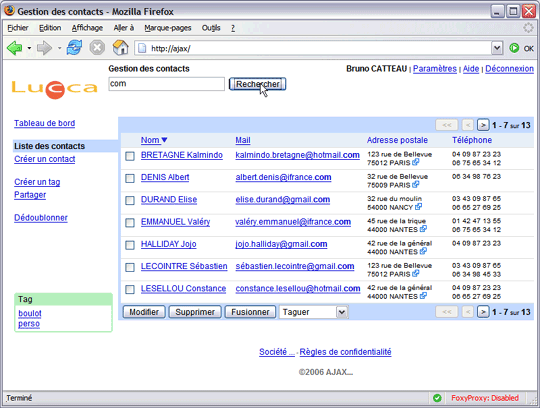540x408 pixels.
Task: Tick the LESELLOU Constance checkbox
Action: click(130, 290)
